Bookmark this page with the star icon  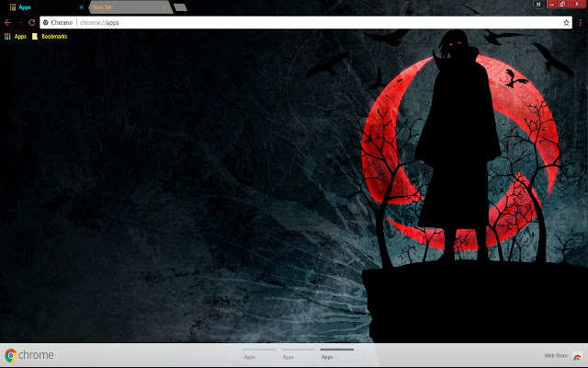coord(566,22)
